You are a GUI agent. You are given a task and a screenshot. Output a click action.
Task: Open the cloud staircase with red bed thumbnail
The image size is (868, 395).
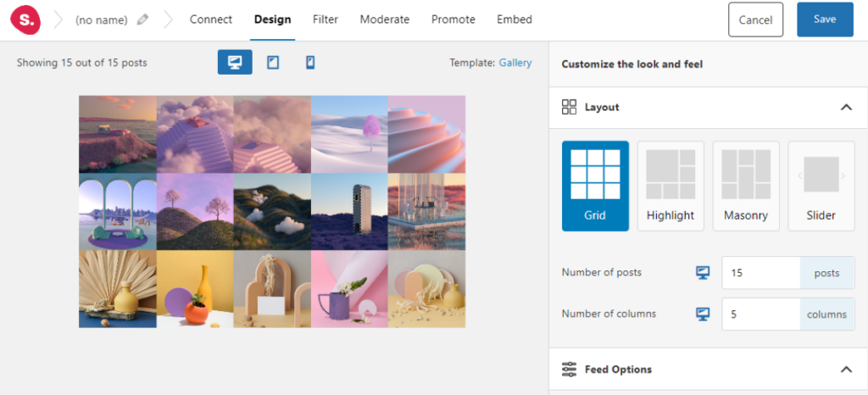(195, 135)
